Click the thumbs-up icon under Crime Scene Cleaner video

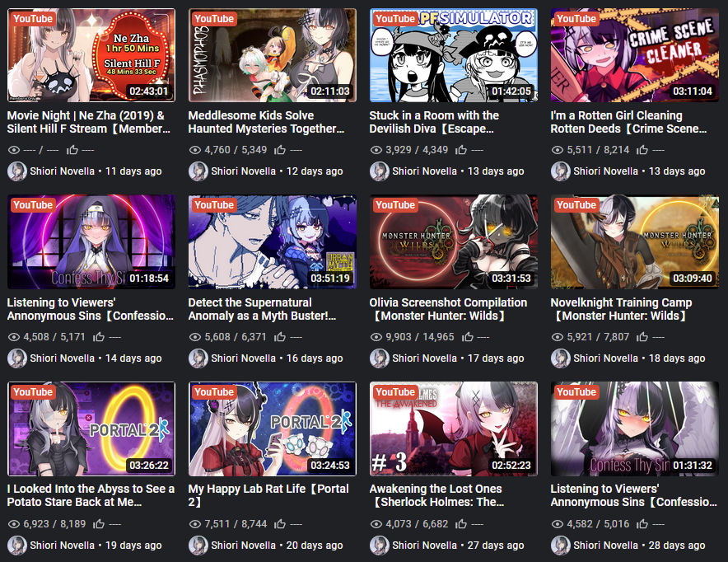pos(642,149)
